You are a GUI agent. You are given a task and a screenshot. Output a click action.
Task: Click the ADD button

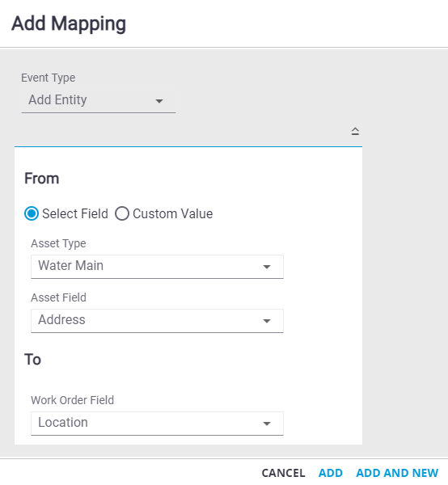coord(331,473)
